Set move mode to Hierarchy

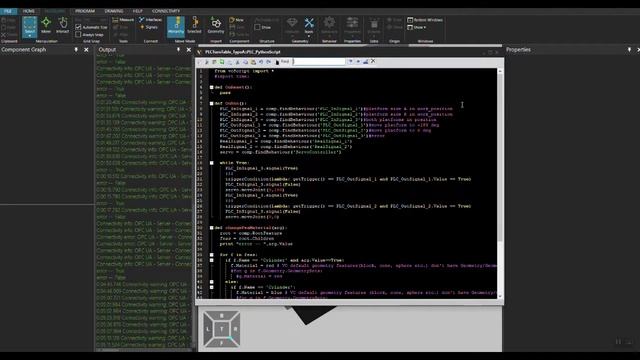click(x=176, y=26)
